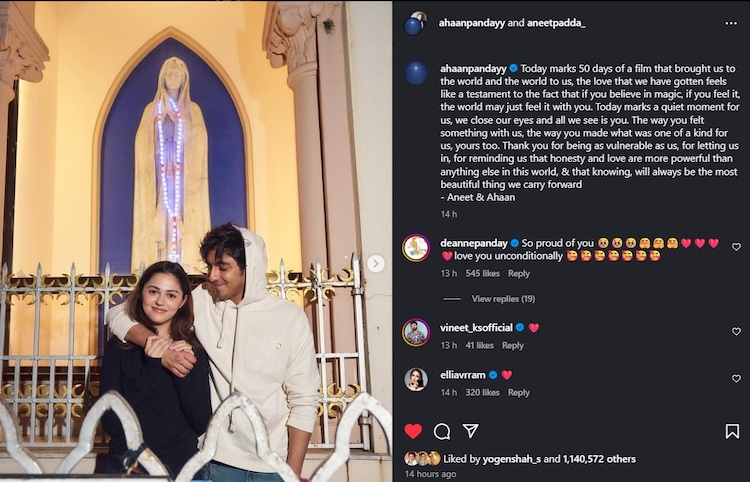Share post via paper plane icon
The height and width of the screenshot is (482, 750).
pos(470,431)
